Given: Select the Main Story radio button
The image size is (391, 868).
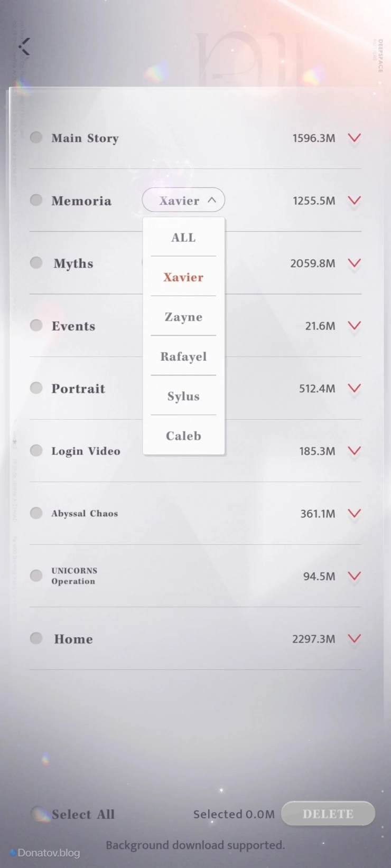Looking at the screenshot, I should (x=36, y=138).
